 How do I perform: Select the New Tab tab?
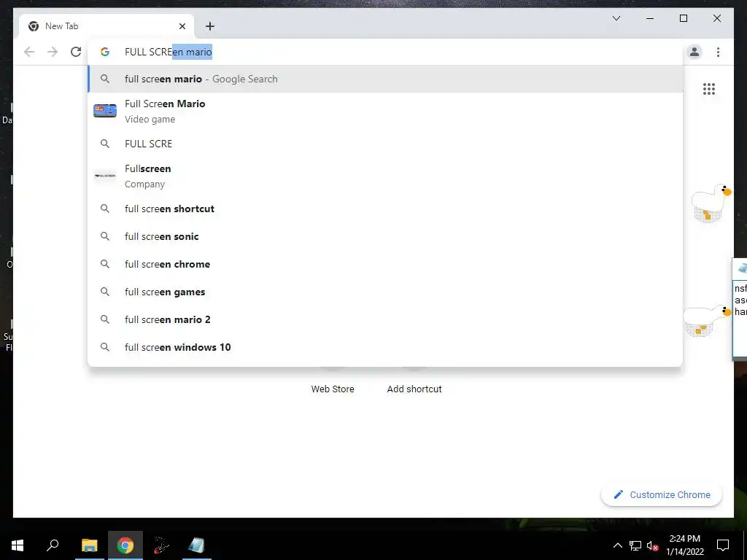click(107, 26)
